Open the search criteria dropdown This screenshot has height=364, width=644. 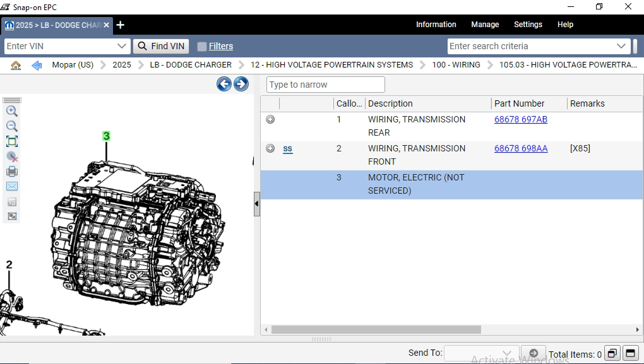[621, 46]
